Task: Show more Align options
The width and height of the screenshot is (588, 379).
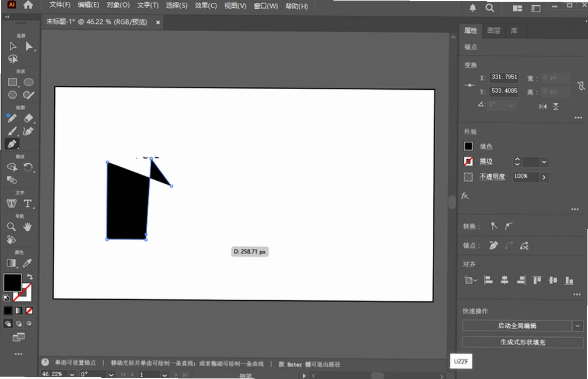Action: click(x=577, y=294)
